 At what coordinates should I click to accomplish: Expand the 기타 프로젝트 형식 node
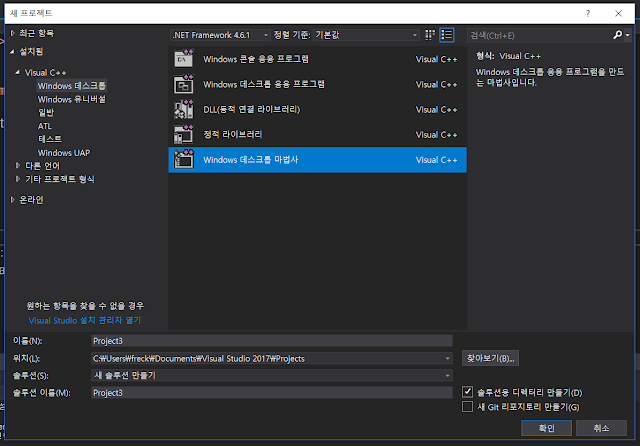tap(18, 179)
